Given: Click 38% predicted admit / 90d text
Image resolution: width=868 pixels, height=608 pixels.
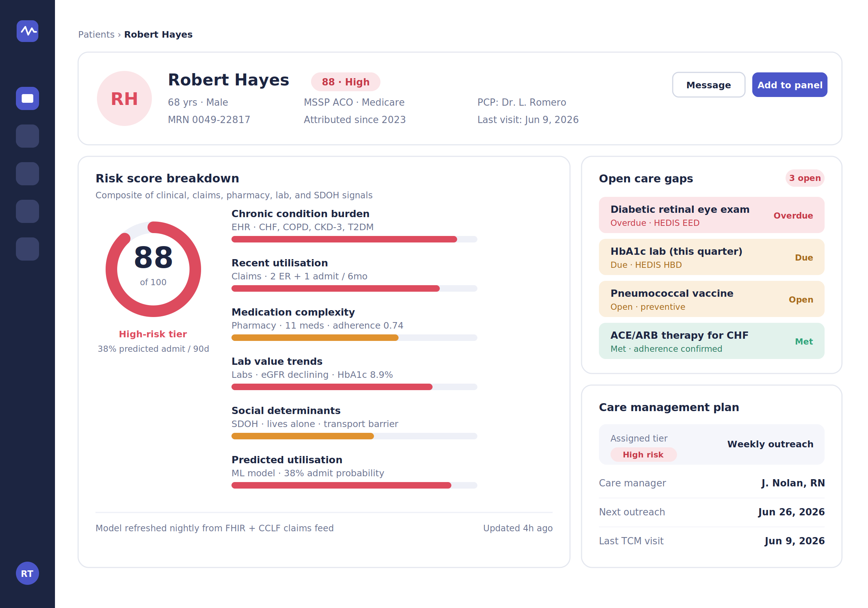Looking at the screenshot, I should point(153,349).
